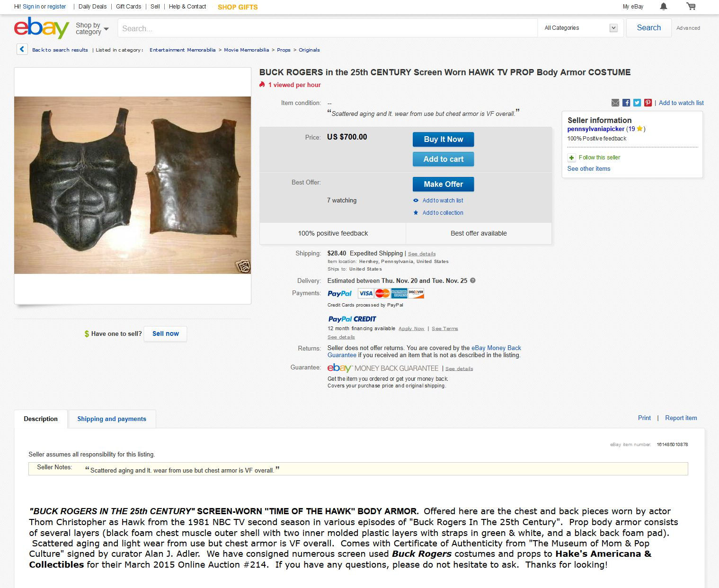Toggle the star icon Add to collection
Viewport: 719px width, 588px height.
tap(416, 213)
